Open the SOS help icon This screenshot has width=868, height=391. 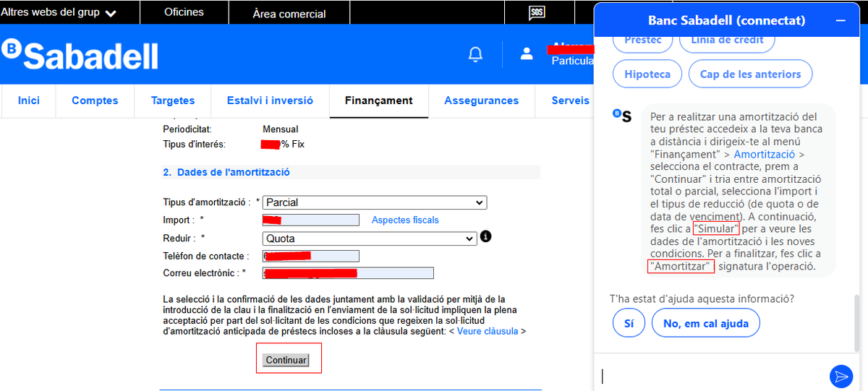point(537,12)
